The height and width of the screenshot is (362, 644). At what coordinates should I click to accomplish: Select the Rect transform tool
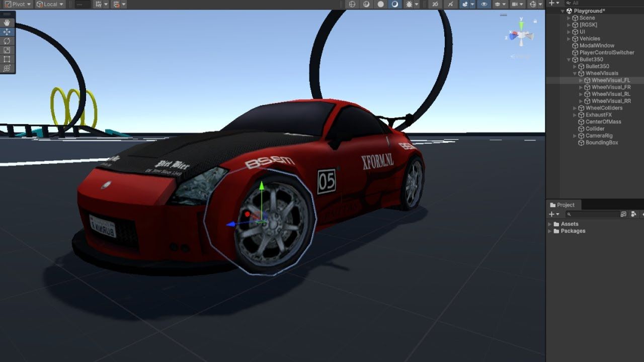(x=7, y=59)
